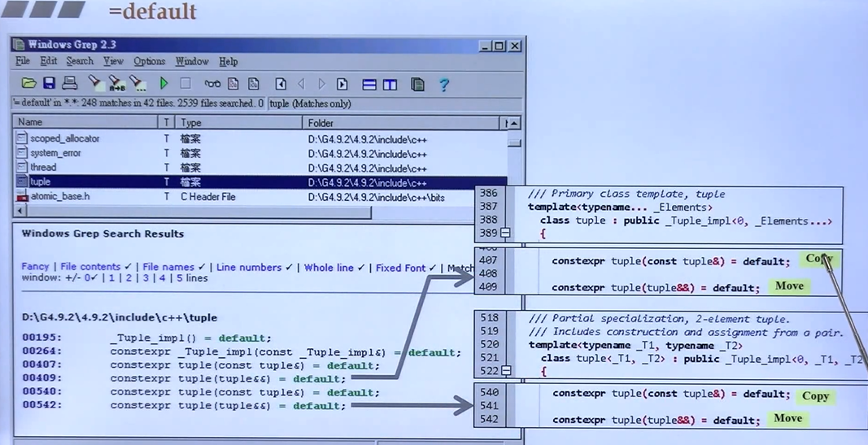Open the File menu
This screenshot has width=868, height=445.
[x=23, y=61]
